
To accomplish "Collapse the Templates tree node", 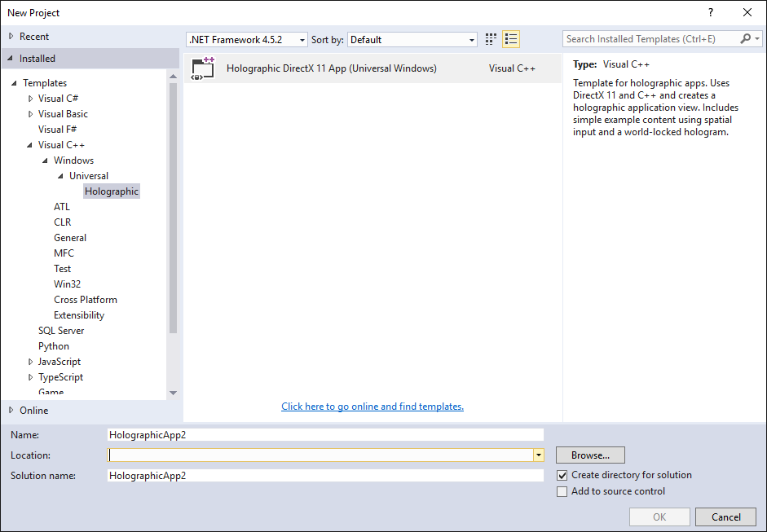I will pos(14,83).
